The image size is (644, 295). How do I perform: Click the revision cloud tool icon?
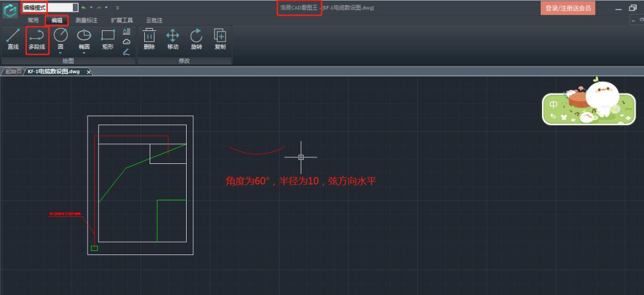pos(126,42)
